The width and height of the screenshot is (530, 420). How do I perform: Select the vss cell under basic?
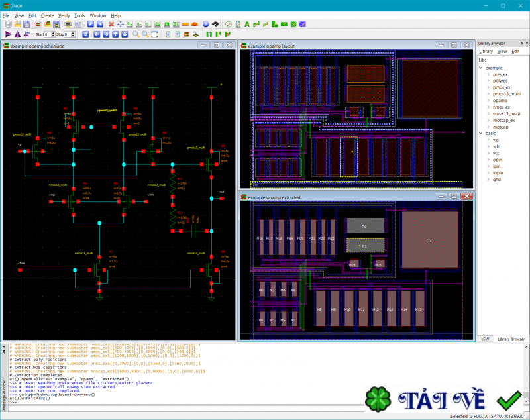494,139
